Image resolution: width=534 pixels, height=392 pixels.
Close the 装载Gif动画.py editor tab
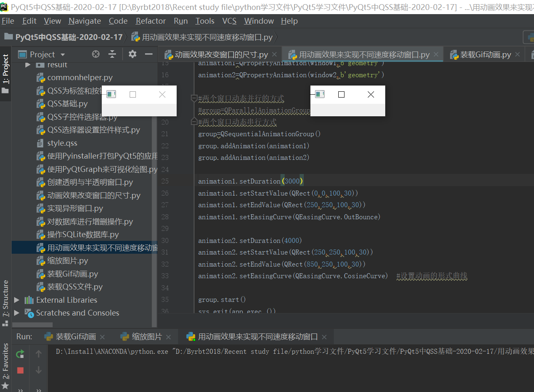(x=517, y=54)
